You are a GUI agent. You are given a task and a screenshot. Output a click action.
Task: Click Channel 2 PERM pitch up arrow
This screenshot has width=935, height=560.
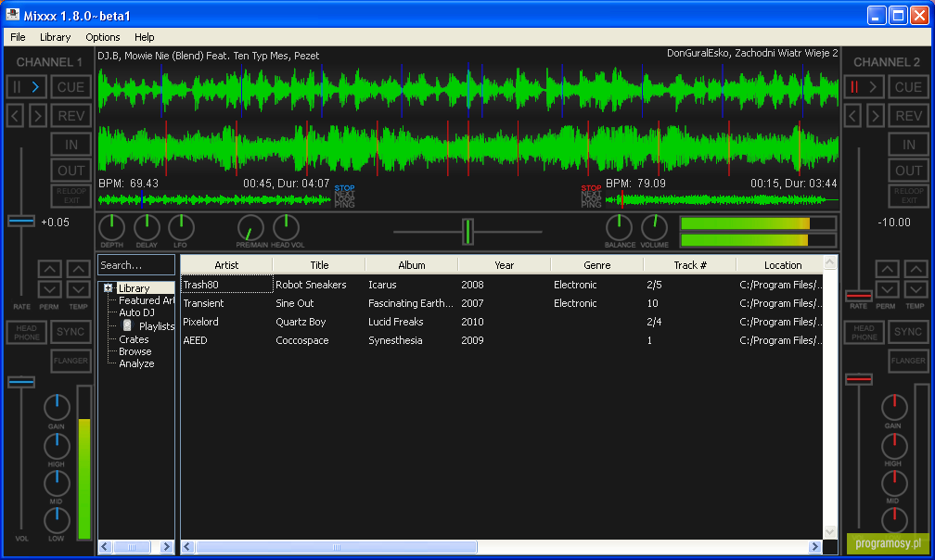click(x=887, y=269)
